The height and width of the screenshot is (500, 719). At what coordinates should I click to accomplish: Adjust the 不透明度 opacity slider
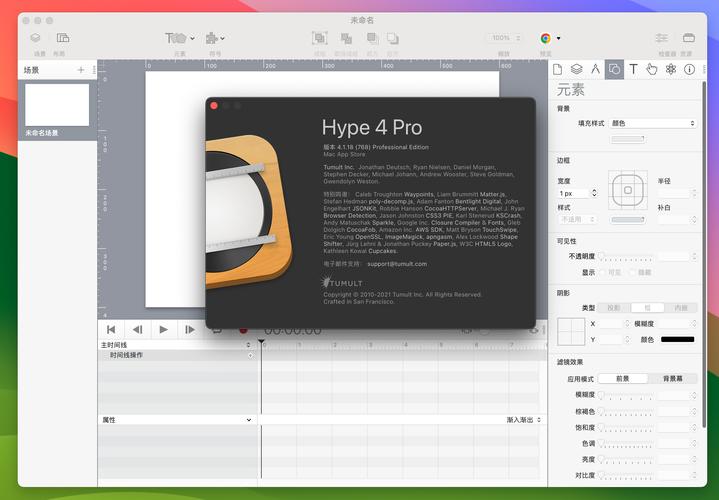(627, 256)
